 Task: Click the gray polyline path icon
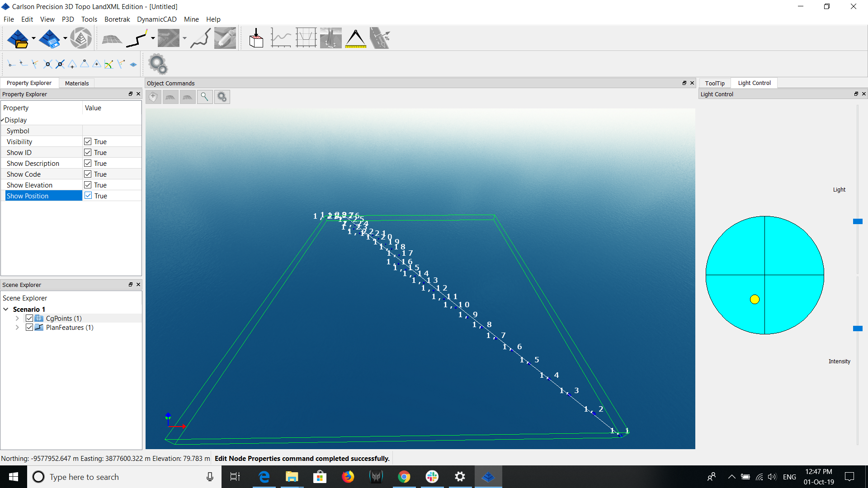pyautogui.click(x=200, y=38)
